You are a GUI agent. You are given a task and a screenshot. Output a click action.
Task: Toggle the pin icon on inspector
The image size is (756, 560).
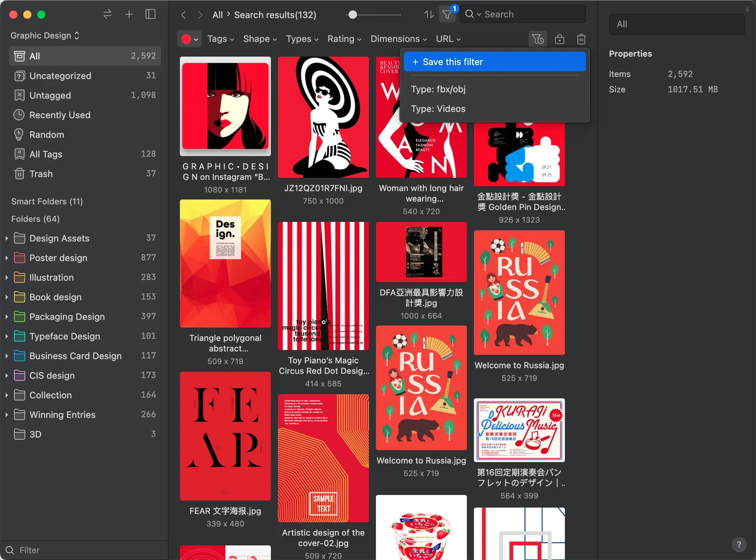[x=747, y=9]
